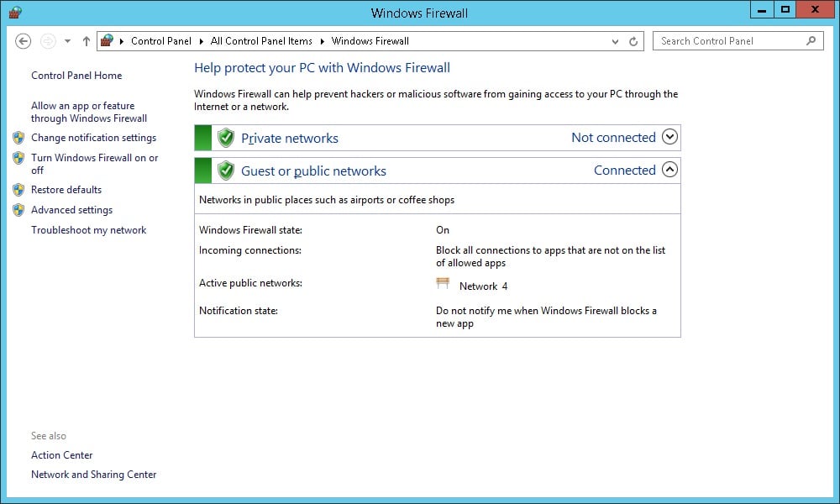The image size is (840, 504).
Task: Open Advanced settings
Action: (71, 210)
